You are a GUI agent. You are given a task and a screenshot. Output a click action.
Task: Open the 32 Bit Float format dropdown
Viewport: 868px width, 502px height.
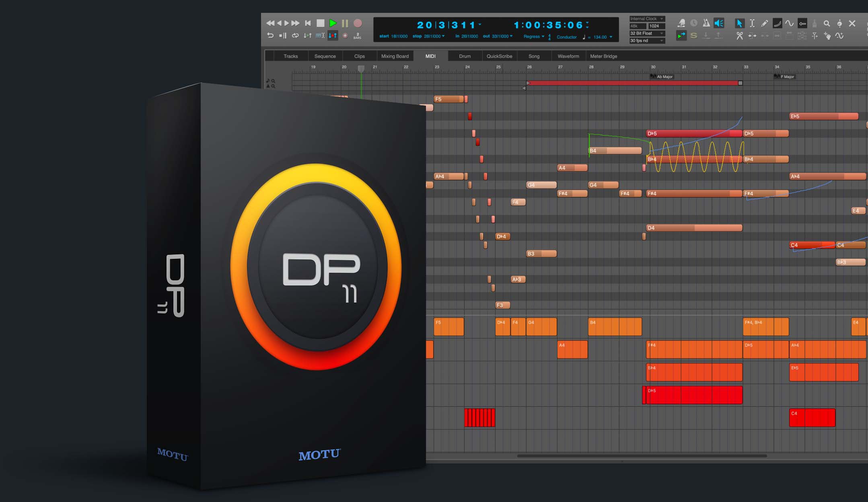click(x=647, y=33)
